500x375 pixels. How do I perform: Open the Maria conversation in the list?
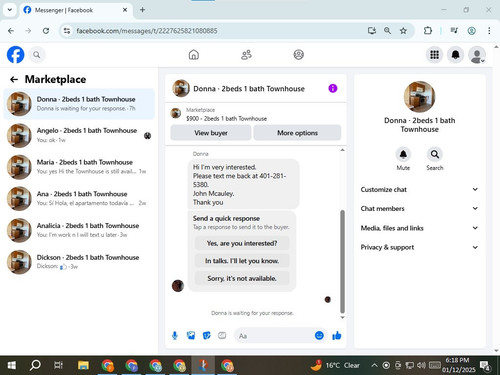click(79, 167)
